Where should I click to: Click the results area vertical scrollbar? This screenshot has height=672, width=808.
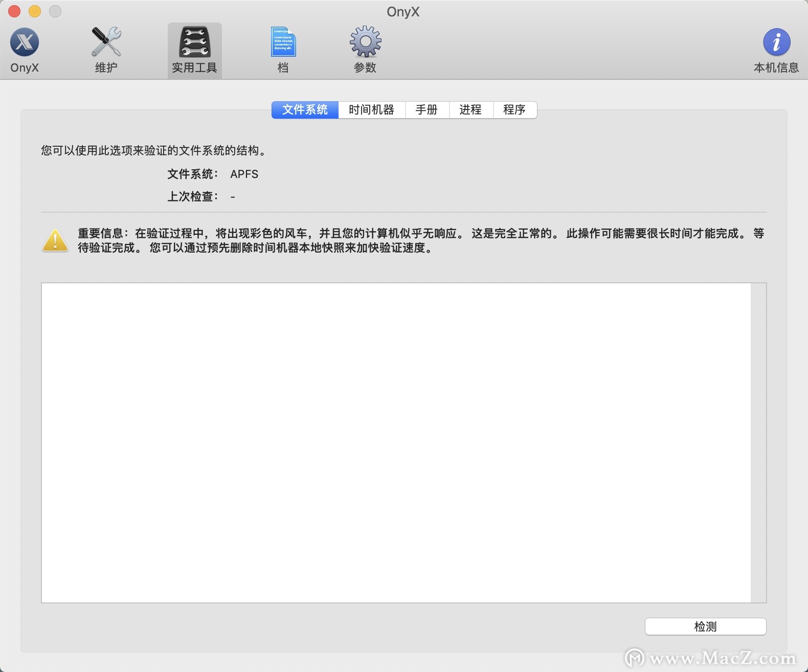pos(758,443)
